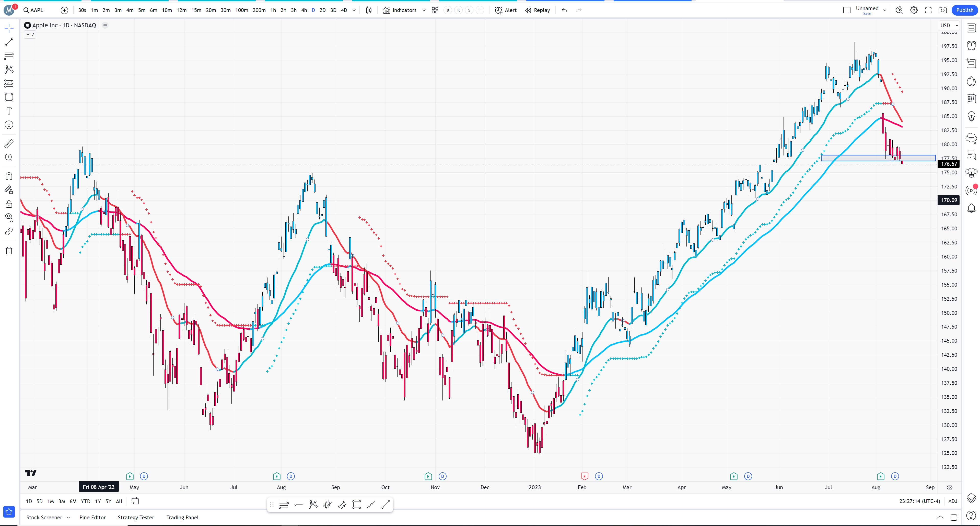Click the quick search icon
Screen dimensions: 980x526
[x=899, y=10]
